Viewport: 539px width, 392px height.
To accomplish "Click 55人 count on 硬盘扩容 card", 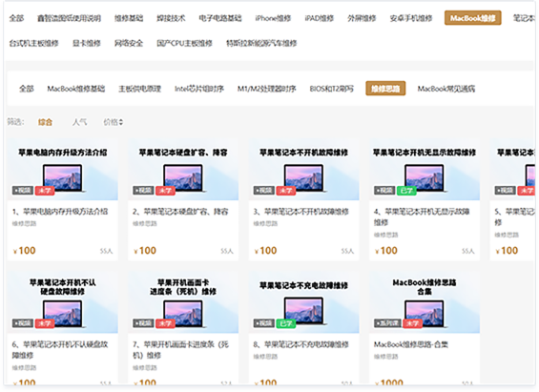I will tap(227, 251).
